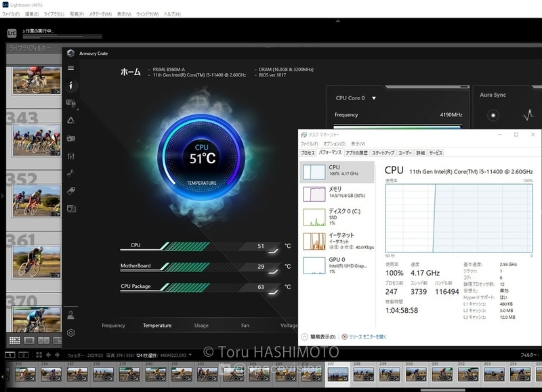Open Lightroom メタデータ(M) menu
542x392 pixels.
100,14
